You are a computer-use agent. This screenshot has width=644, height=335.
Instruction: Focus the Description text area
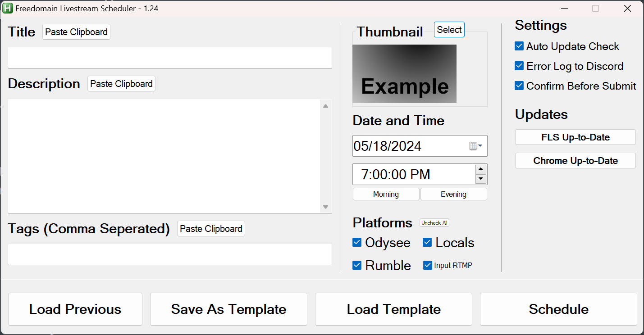click(164, 156)
